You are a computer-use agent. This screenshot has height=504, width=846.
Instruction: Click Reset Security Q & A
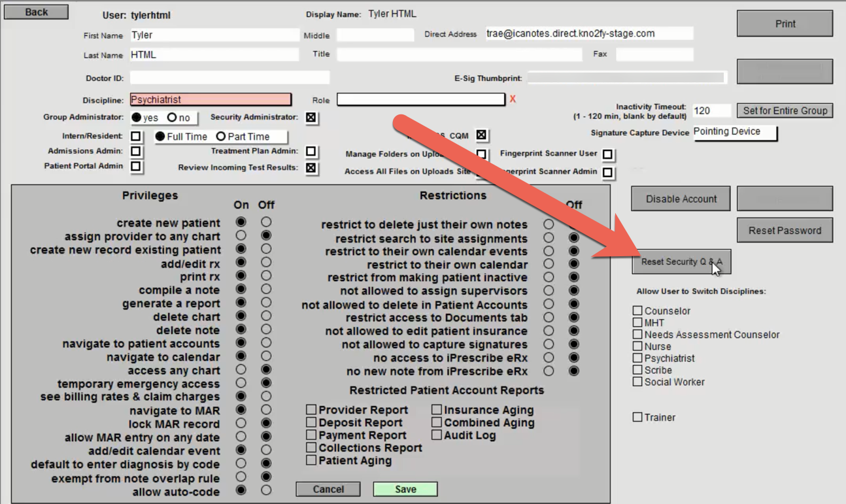tap(681, 261)
